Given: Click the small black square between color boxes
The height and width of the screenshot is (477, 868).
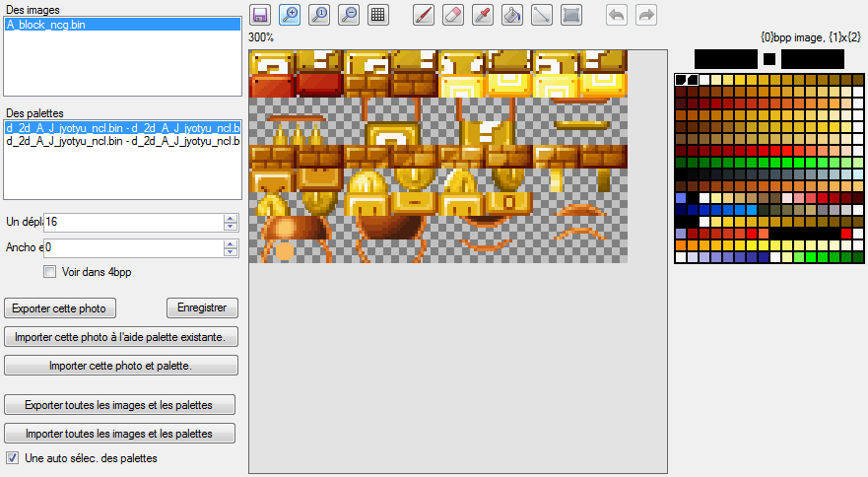Looking at the screenshot, I should (x=768, y=59).
